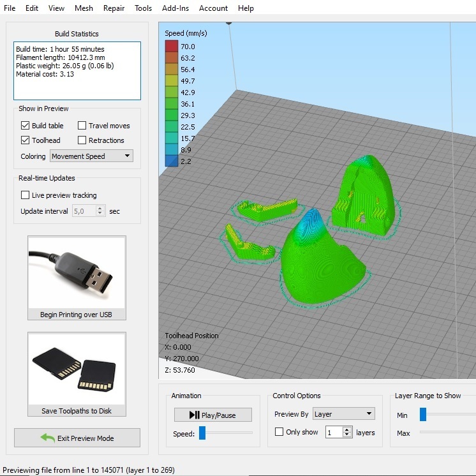Open the Edit menu
The width and height of the screenshot is (476, 476).
32,8
